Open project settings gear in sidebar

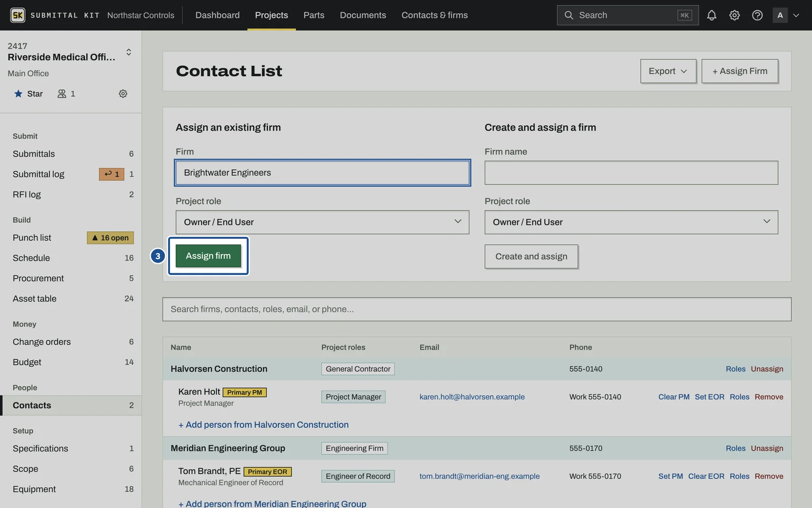point(123,93)
